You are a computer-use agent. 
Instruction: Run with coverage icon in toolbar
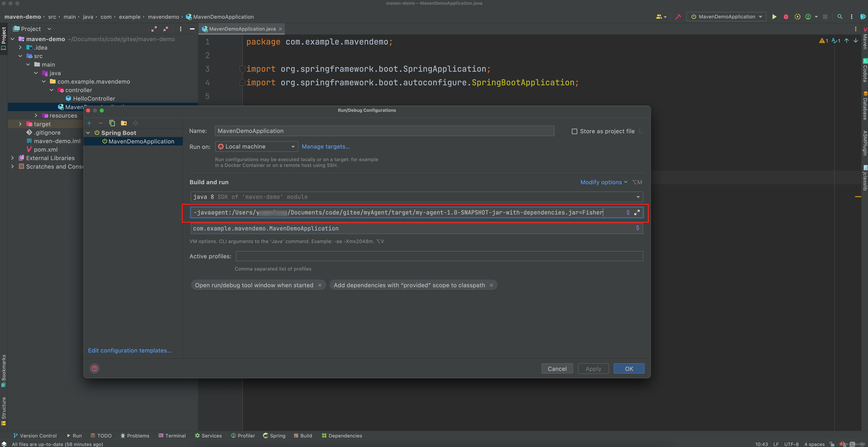pos(797,17)
